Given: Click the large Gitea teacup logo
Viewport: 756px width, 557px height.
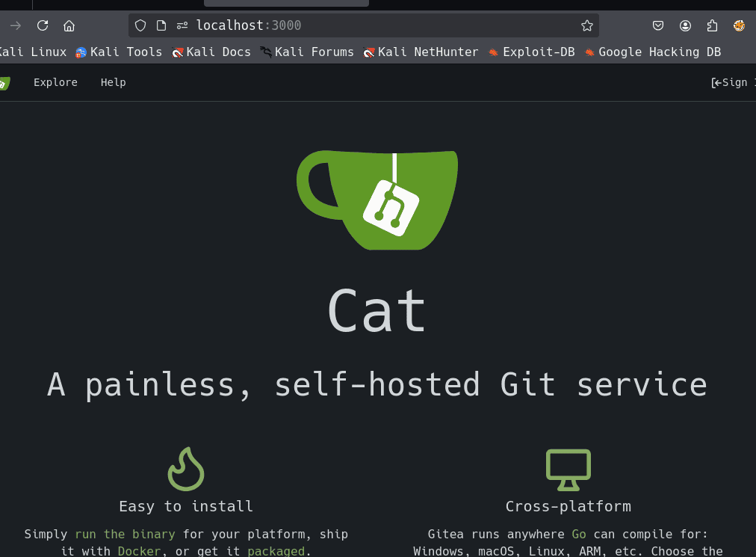Looking at the screenshot, I should pyautogui.click(x=377, y=200).
